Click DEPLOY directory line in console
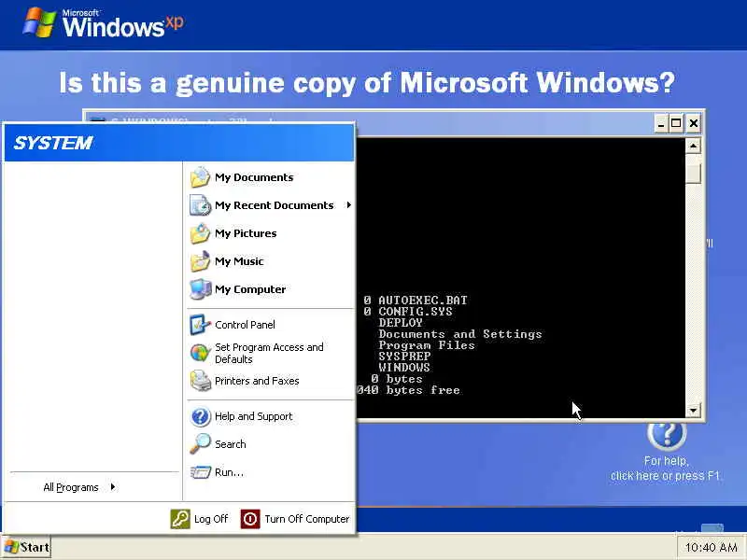 (x=401, y=322)
